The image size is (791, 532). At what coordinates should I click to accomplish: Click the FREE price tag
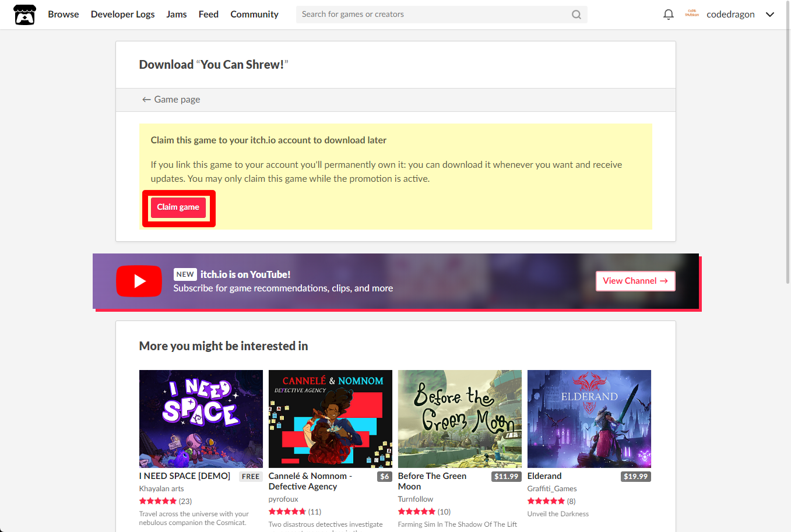point(251,477)
